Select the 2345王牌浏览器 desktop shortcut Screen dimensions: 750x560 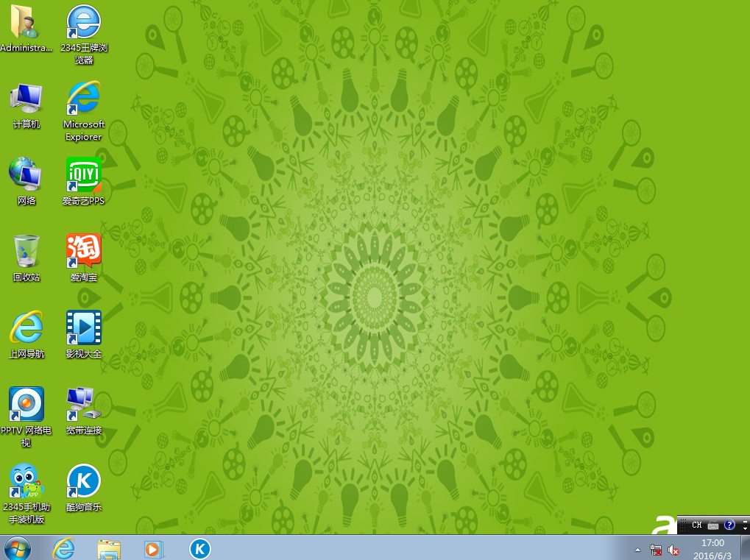[84, 33]
